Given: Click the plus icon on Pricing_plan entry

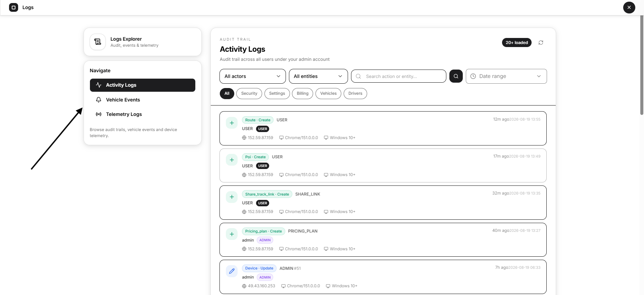Looking at the screenshot, I should 232,234.
